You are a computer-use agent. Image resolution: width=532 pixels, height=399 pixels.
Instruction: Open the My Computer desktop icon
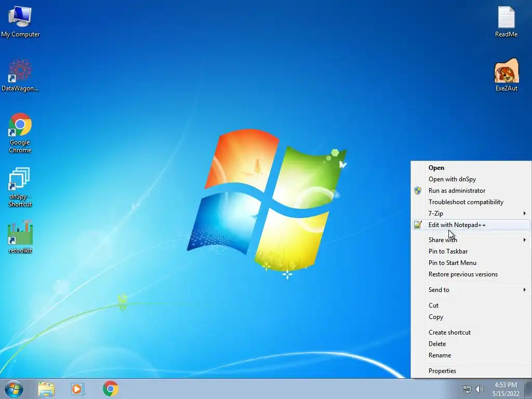[x=20, y=21]
